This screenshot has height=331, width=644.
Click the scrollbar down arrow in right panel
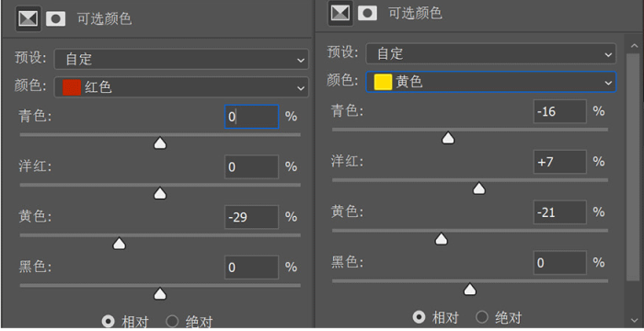pyautogui.click(x=634, y=321)
